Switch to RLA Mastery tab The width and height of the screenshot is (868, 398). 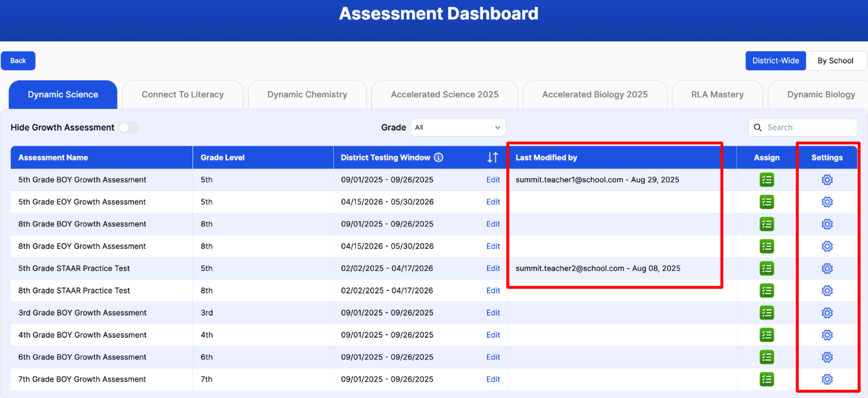coord(718,95)
